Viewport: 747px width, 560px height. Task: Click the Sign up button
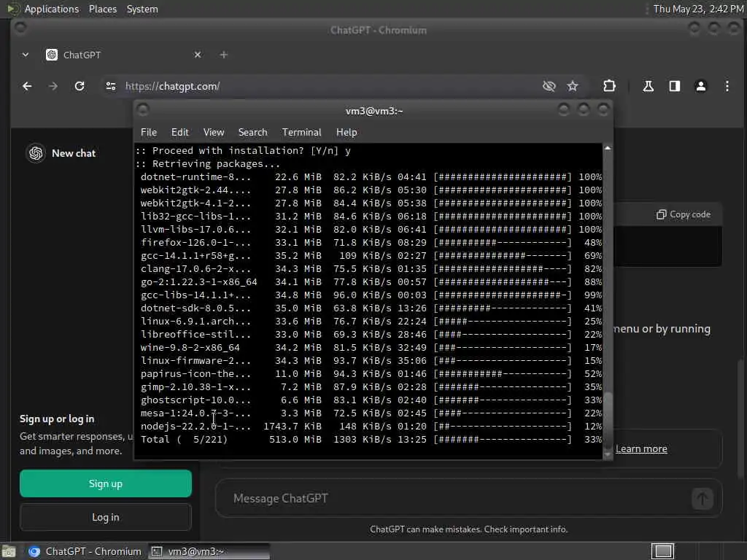point(106,484)
